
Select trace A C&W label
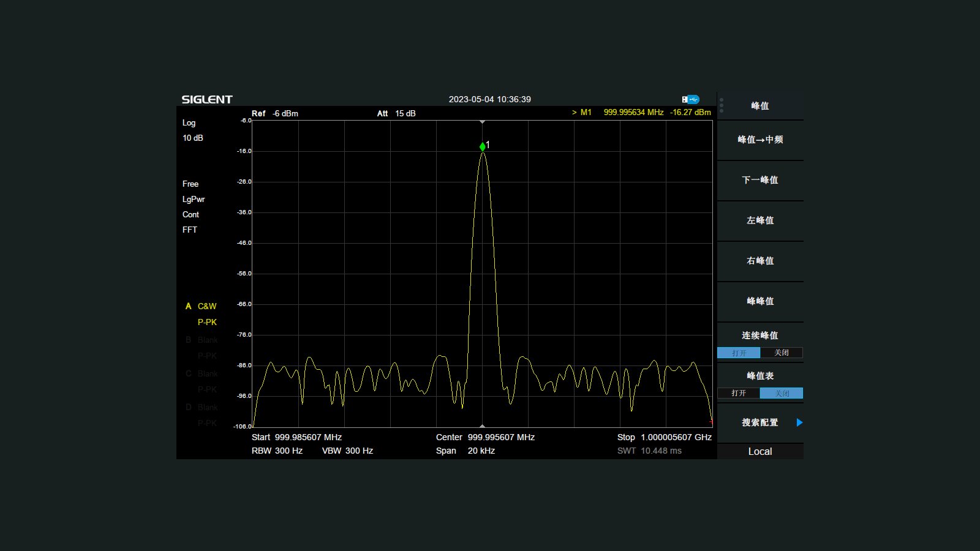click(207, 306)
